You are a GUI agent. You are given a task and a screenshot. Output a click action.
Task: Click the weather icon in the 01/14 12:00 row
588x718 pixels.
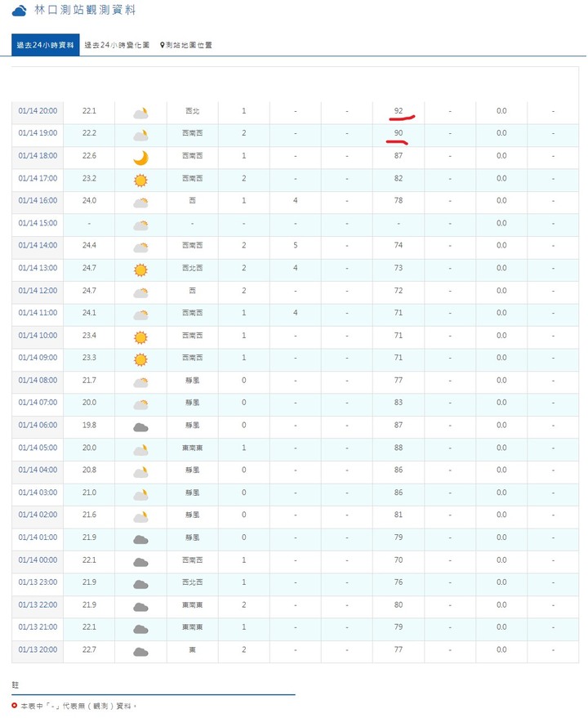tap(140, 292)
